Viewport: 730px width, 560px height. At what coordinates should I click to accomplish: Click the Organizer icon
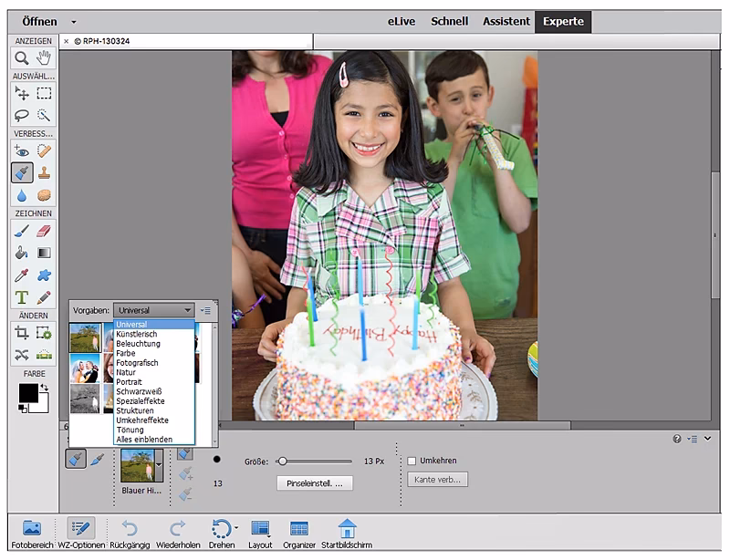click(x=298, y=530)
